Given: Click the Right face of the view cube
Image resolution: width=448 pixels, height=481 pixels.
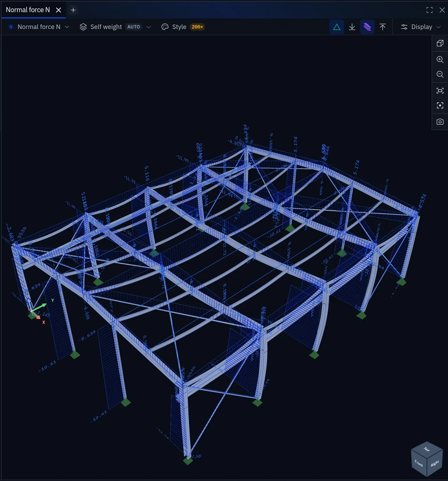Looking at the screenshot, I should point(435,464).
